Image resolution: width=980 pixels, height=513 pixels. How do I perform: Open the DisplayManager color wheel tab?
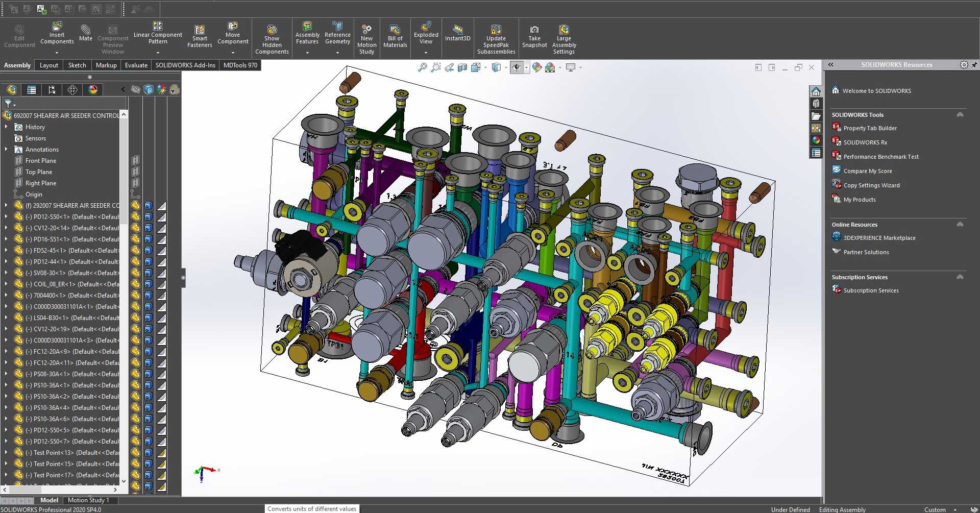(92, 90)
